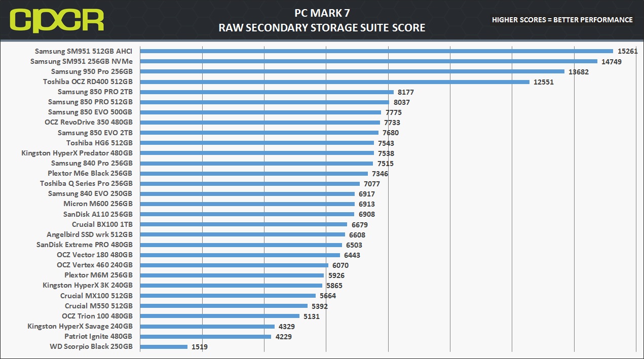Click the 7077 score value

(x=372, y=184)
